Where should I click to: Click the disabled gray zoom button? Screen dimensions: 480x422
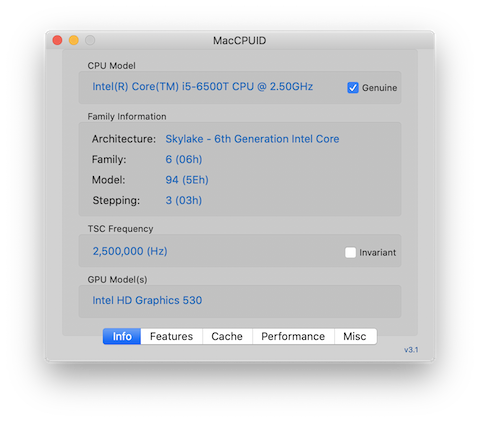click(90, 40)
